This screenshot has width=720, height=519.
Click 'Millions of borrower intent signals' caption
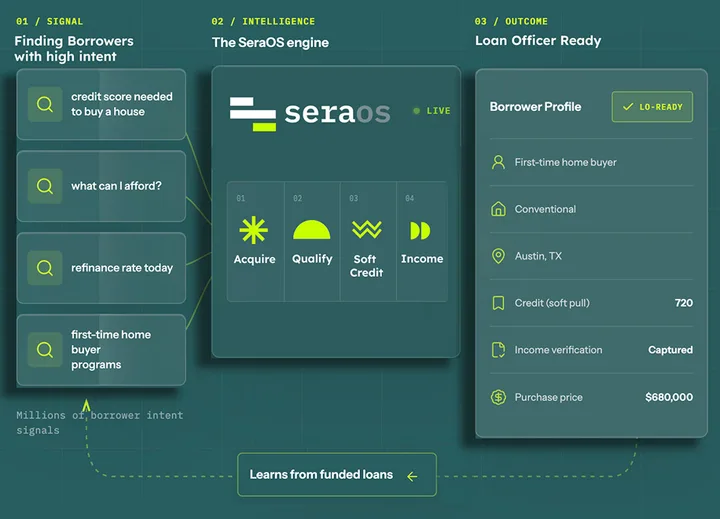(100, 423)
